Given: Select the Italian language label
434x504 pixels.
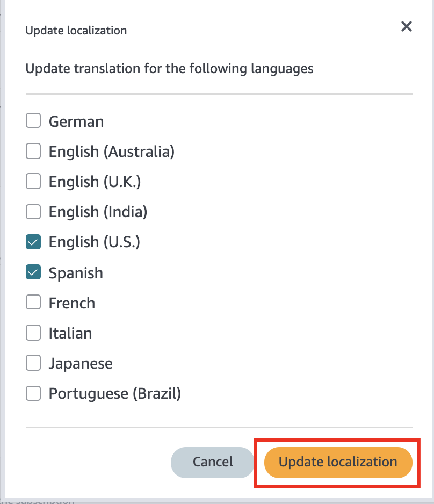Looking at the screenshot, I should (70, 333).
